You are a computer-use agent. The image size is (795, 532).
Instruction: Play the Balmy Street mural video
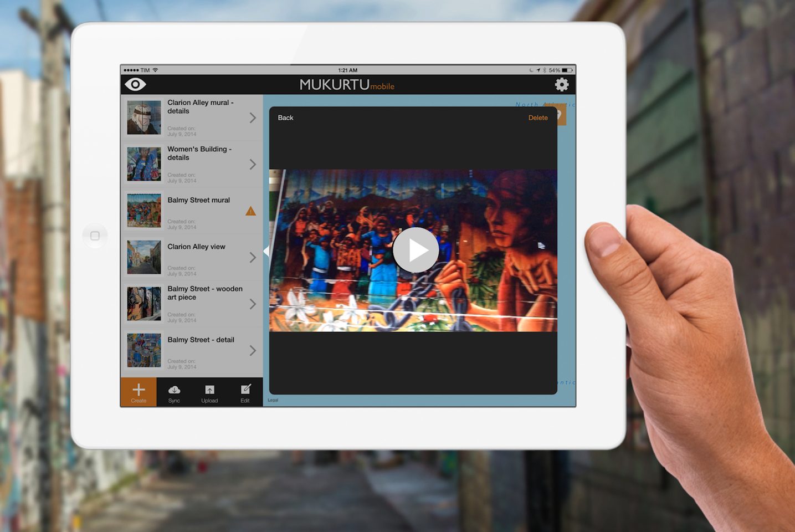[416, 250]
